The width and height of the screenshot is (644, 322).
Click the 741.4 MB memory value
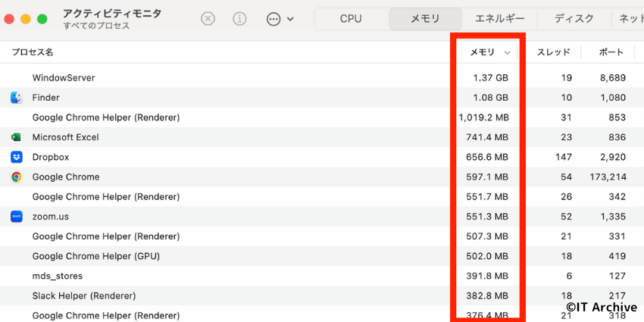click(x=487, y=137)
